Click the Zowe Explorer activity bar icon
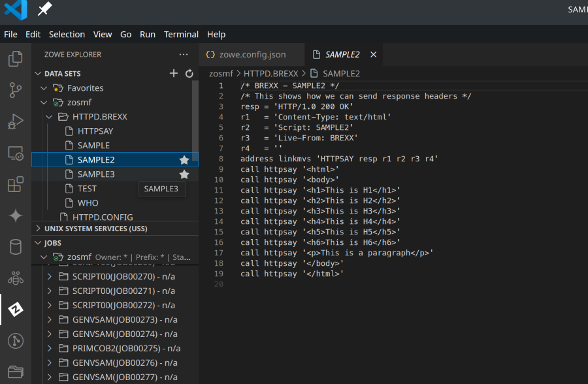The image size is (588, 384). tap(15, 310)
